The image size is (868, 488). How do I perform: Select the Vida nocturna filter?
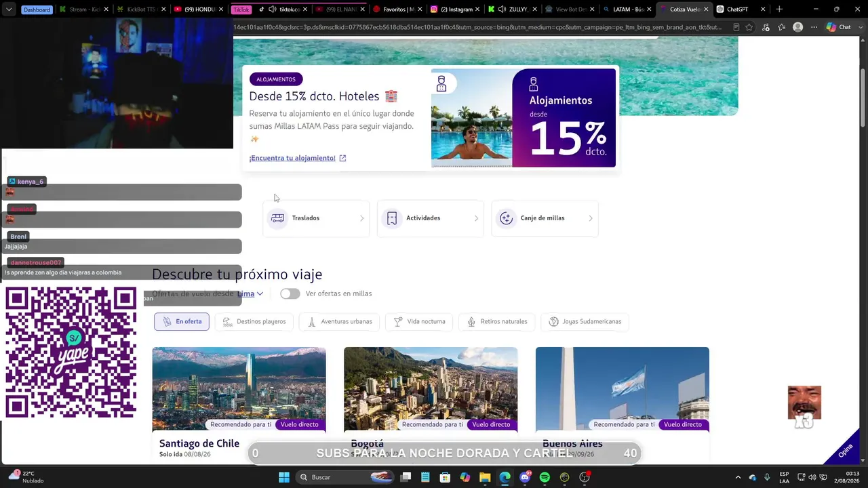[419, 321]
